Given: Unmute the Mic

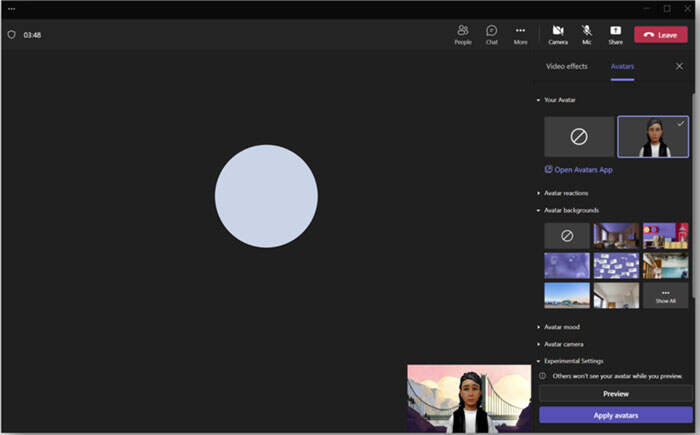Looking at the screenshot, I should [587, 34].
